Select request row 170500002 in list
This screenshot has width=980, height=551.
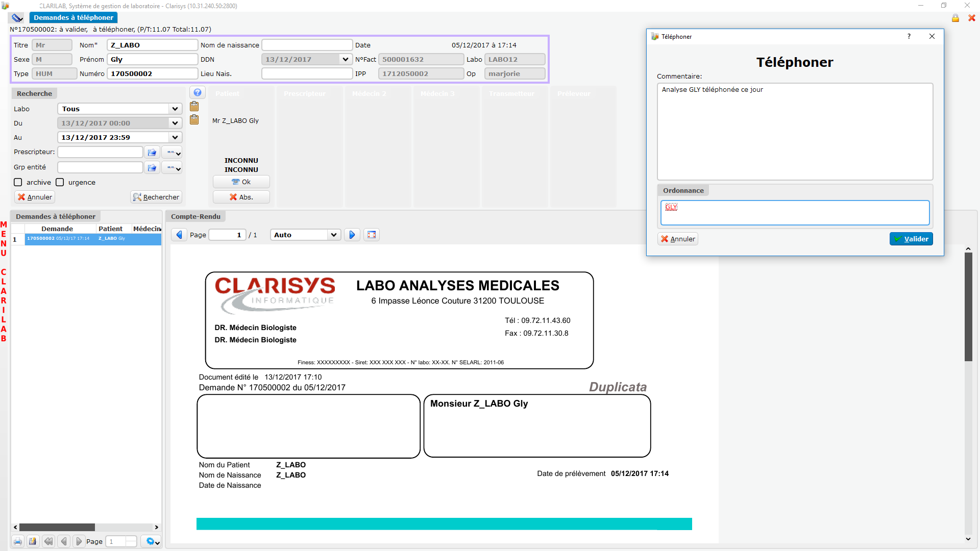pos(93,238)
